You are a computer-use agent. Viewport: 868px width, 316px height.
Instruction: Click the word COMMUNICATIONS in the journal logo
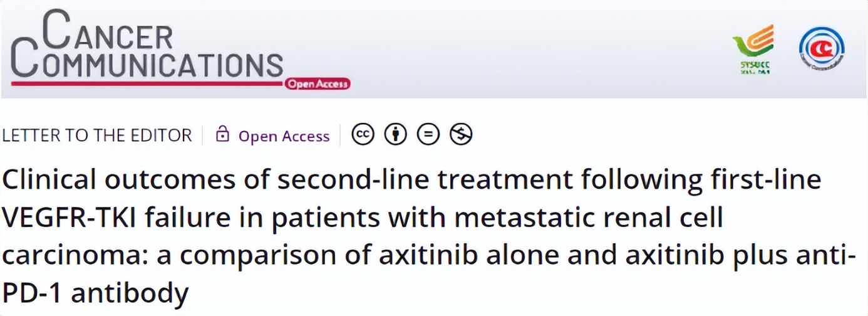(x=157, y=64)
